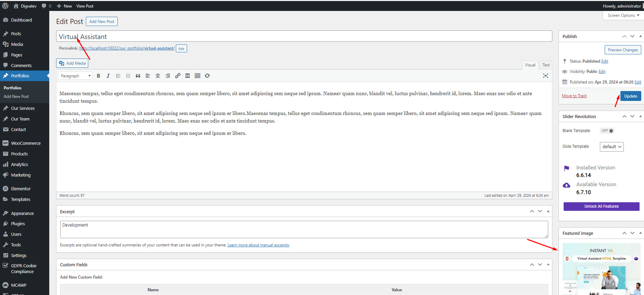The image size is (644, 295).
Task: Click the Update button
Action: (x=631, y=96)
